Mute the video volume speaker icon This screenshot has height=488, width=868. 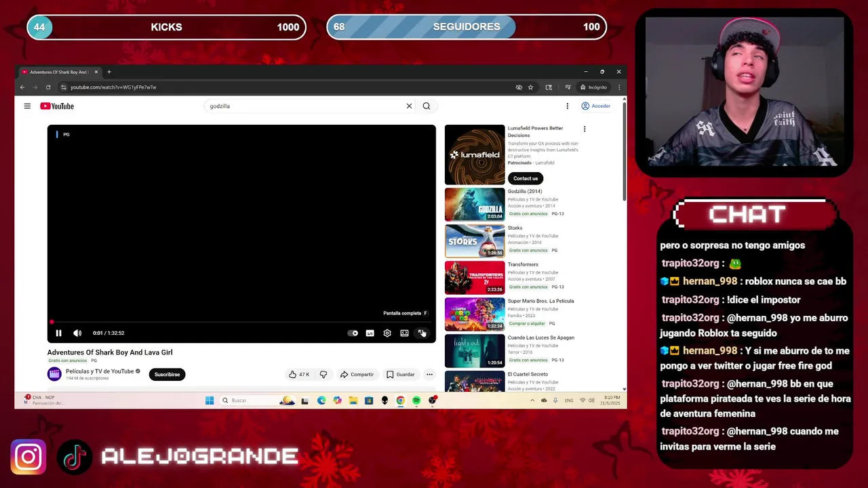[77, 333]
